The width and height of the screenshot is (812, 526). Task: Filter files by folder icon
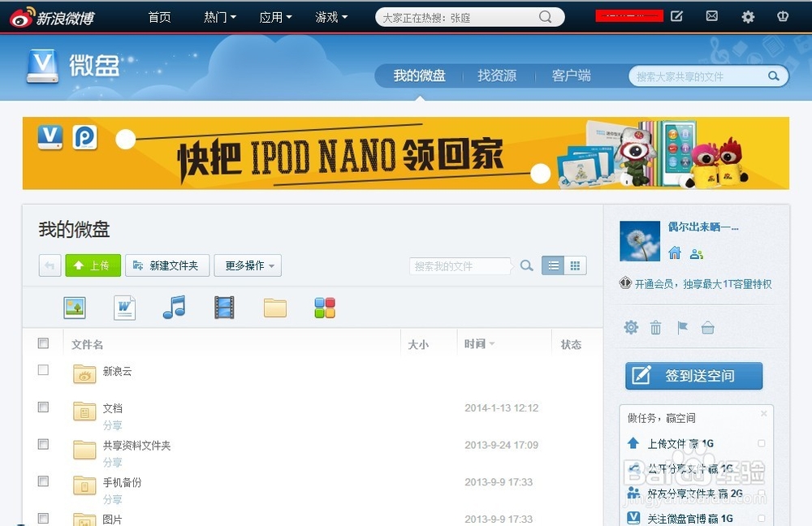(275, 308)
